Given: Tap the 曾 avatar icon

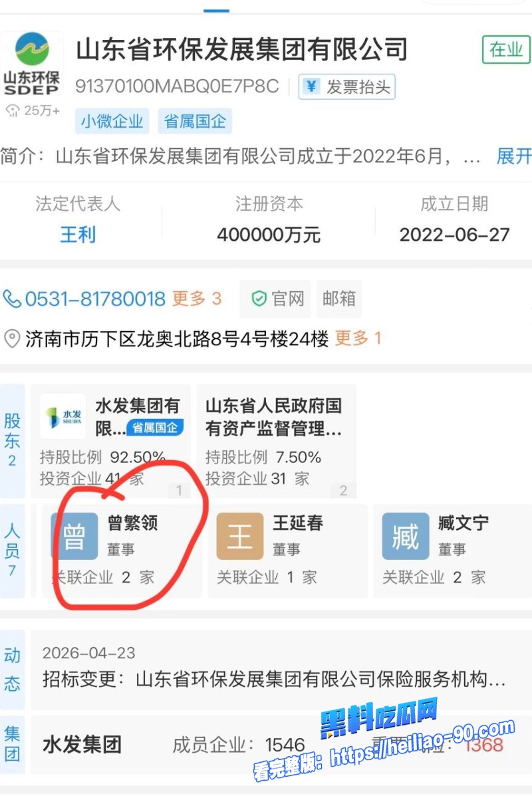Looking at the screenshot, I should click(74, 536).
